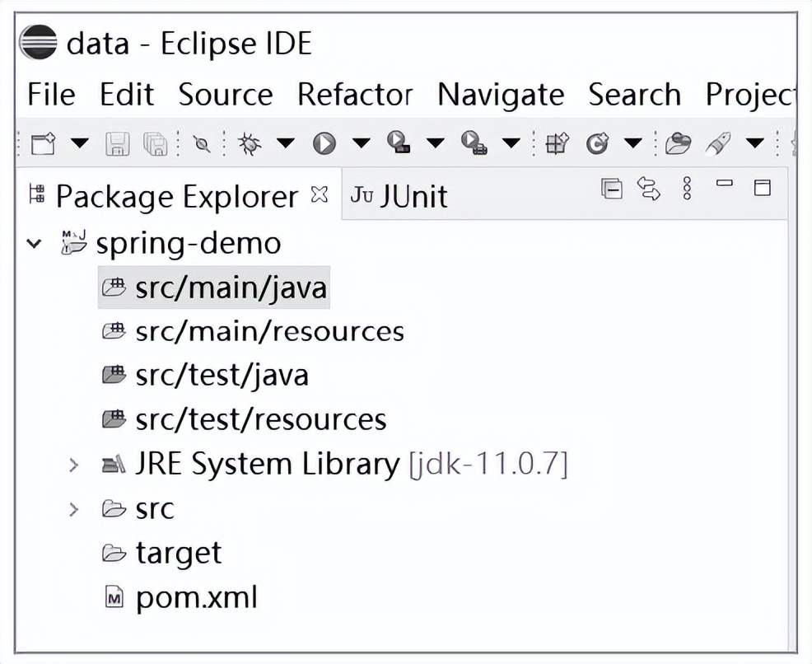
Task: Click the JRE System Library books icon
Action: pyautogui.click(x=114, y=464)
